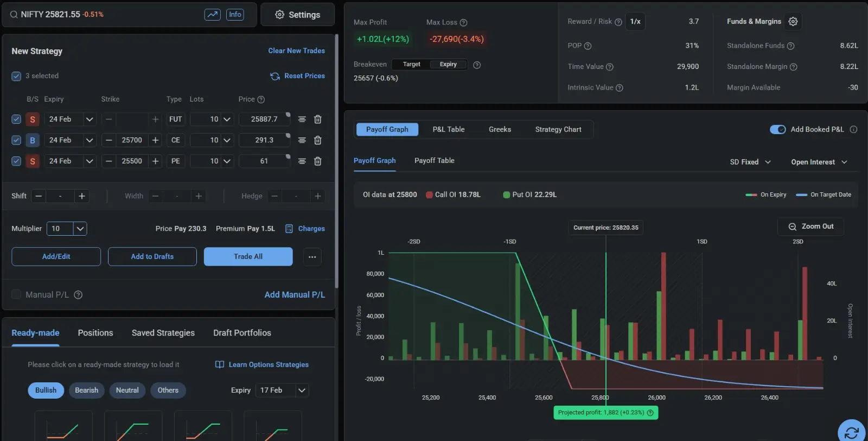Open the Open Interest dropdown
This screenshot has width=868, height=441.
click(x=819, y=162)
